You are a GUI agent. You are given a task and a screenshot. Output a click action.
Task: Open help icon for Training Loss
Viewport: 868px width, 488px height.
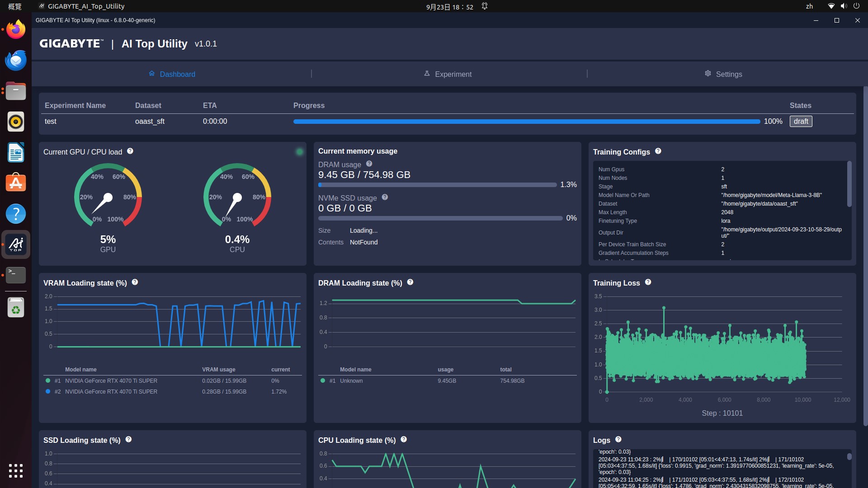click(x=648, y=282)
